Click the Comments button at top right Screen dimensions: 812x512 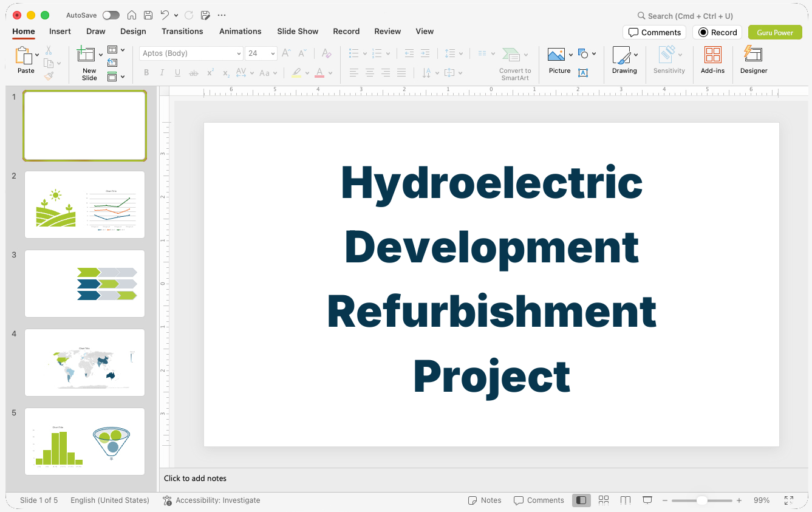coord(655,32)
